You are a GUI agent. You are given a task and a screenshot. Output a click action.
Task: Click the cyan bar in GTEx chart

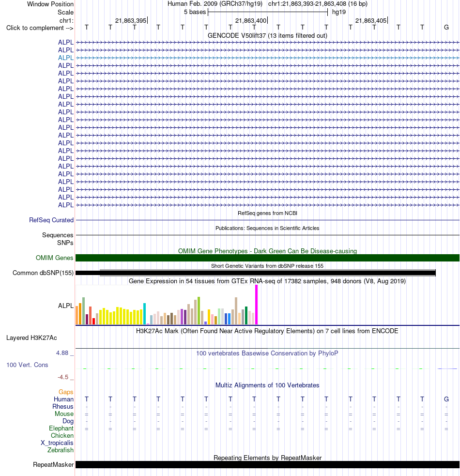pyautogui.click(x=145, y=314)
